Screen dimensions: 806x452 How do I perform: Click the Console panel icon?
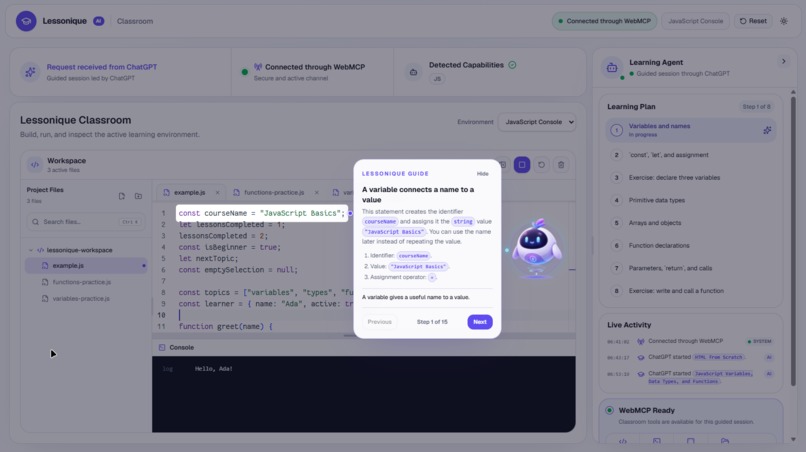162,348
